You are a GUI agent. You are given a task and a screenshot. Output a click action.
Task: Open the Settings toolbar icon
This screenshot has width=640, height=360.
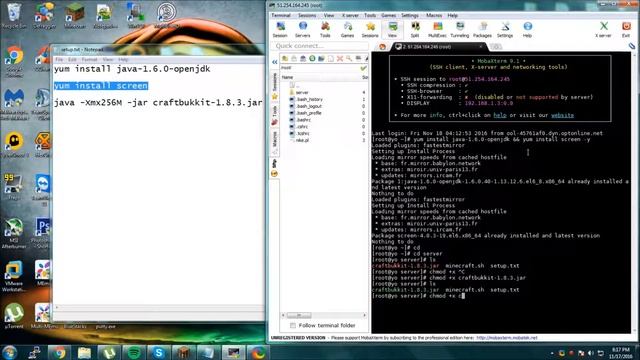(x=505, y=29)
